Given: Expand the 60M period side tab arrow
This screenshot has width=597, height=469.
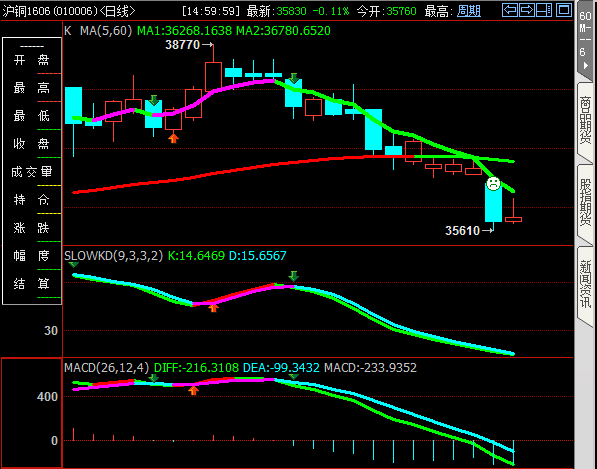Looking at the screenshot, I should (586, 65).
